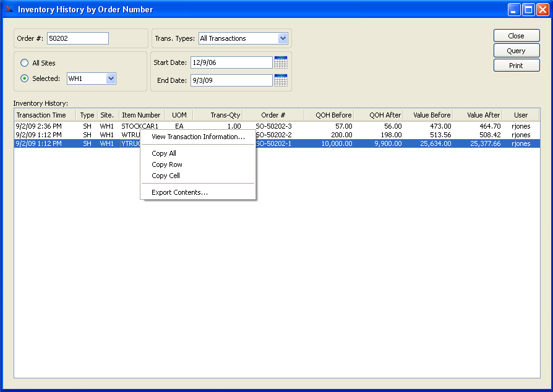The image size is (553, 392).
Task: Choose View Transaction Information from context menu
Action: click(x=198, y=137)
